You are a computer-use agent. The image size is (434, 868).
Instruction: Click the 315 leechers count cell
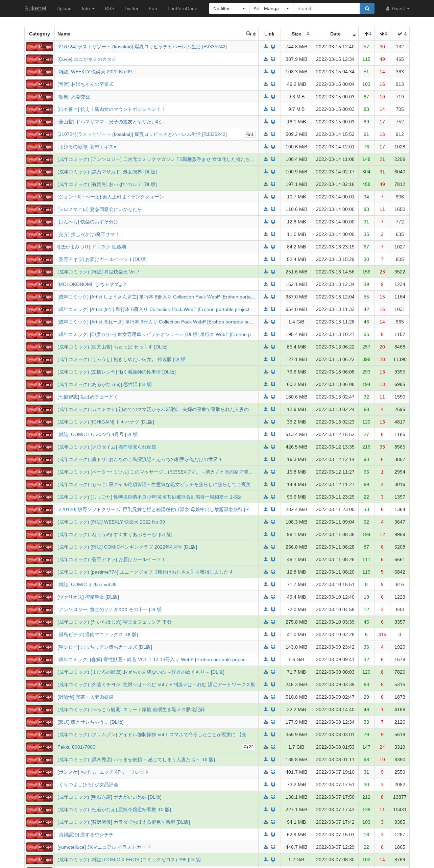pos(382,634)
